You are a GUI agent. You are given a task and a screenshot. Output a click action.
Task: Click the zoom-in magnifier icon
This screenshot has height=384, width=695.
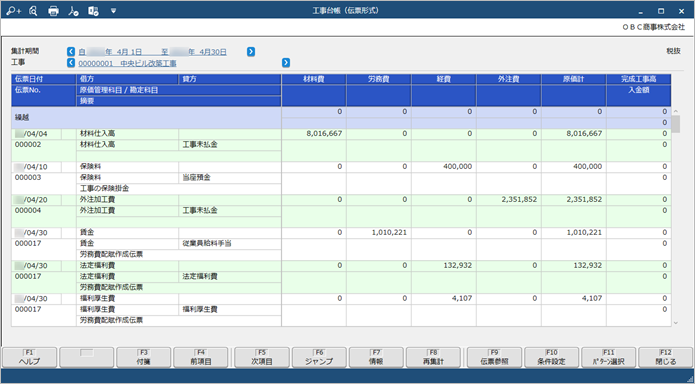pyautogui.click(x=13, y=11)
